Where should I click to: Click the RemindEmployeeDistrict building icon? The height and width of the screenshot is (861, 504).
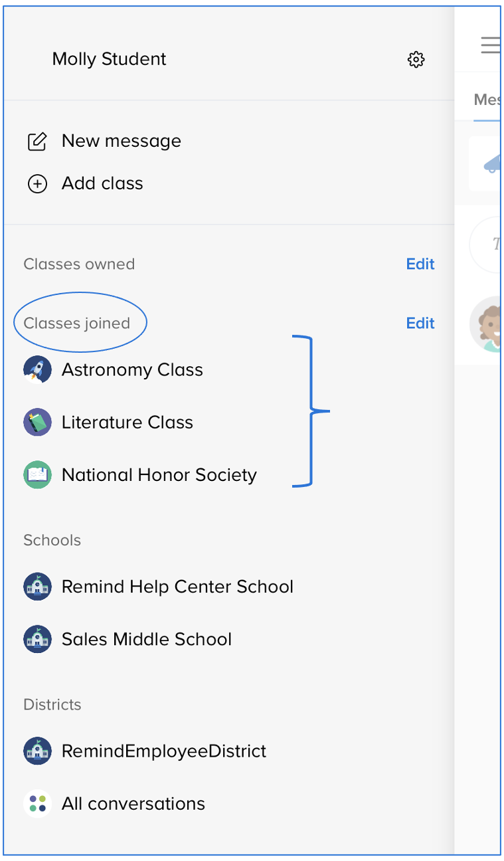coord(37,751)
